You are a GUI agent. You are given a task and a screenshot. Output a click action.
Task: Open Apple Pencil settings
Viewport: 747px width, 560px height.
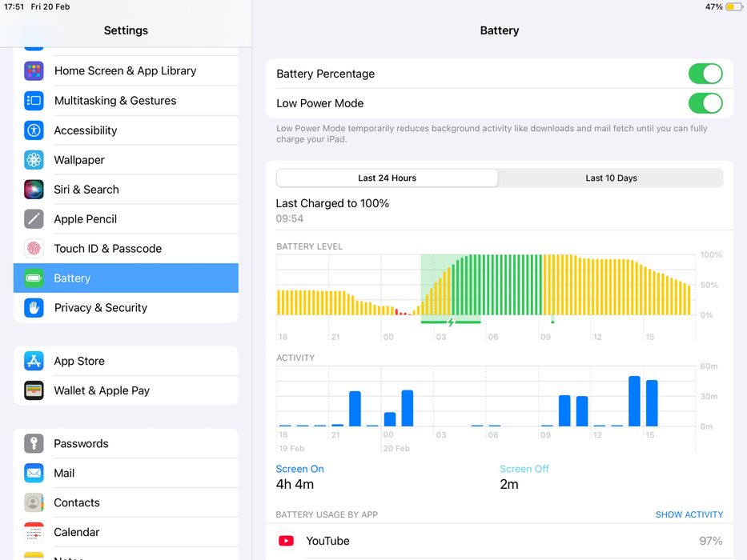pos(126,219)
